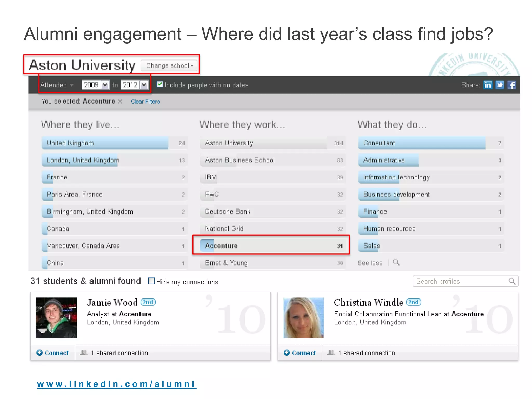Filter by Consultant role
Image resolution: width=532 pixels, height=399 pixels.
431,143
